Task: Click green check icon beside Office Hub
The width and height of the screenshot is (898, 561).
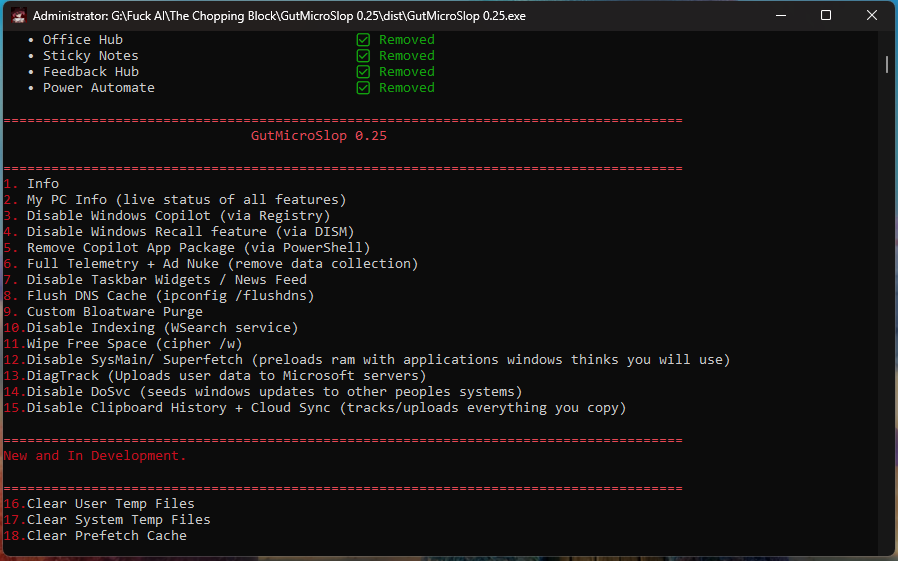Action: (x=363, y=39)
